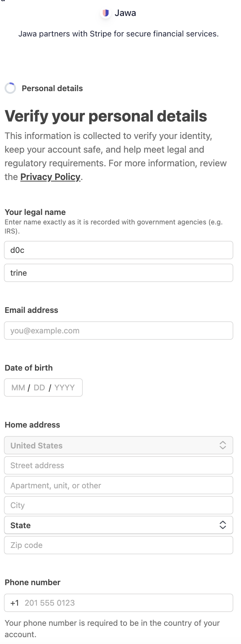Click the Personal details step label
The width and height of the screenshot is (241, 644).
(52, 88)
